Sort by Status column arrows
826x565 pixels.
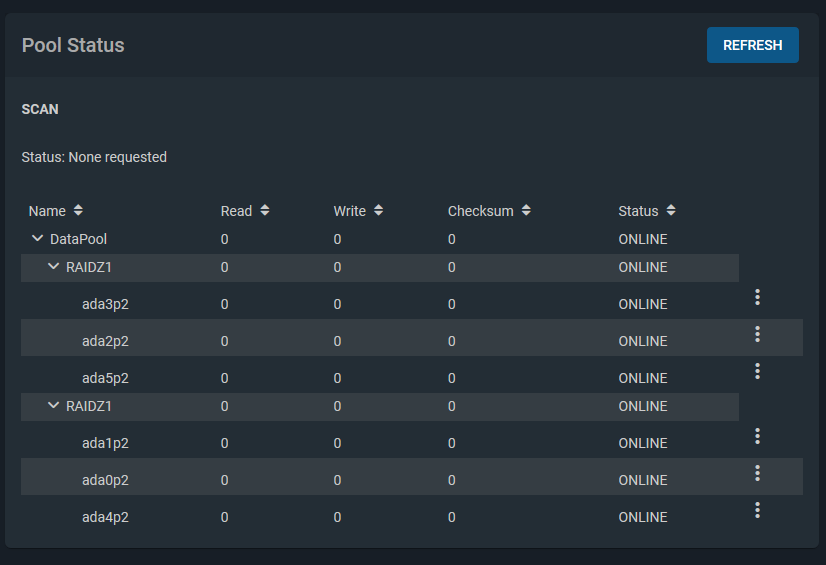coord(671,211)
